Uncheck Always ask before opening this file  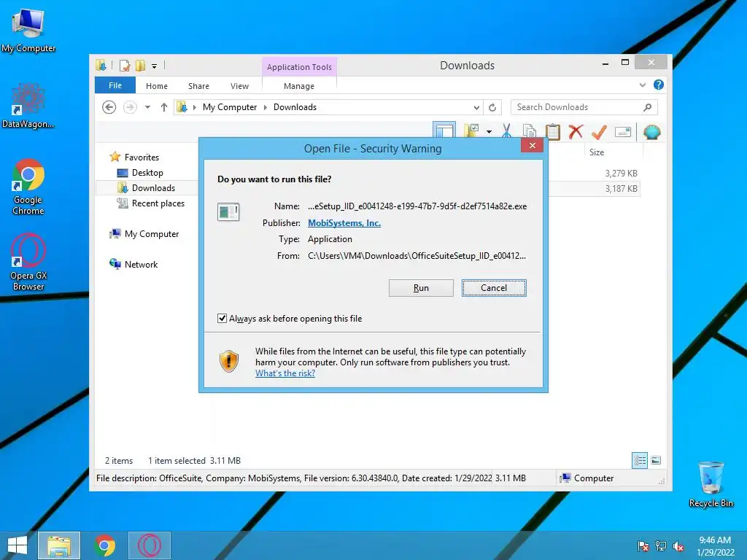[222, 318]
